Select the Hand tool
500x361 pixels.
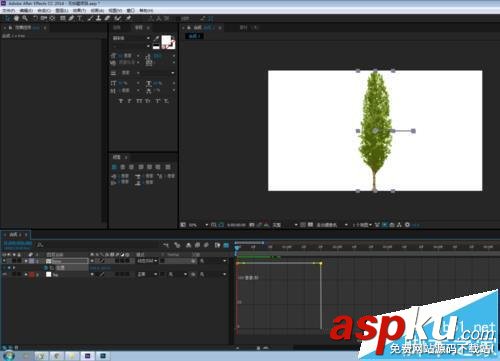pos(16,18)
